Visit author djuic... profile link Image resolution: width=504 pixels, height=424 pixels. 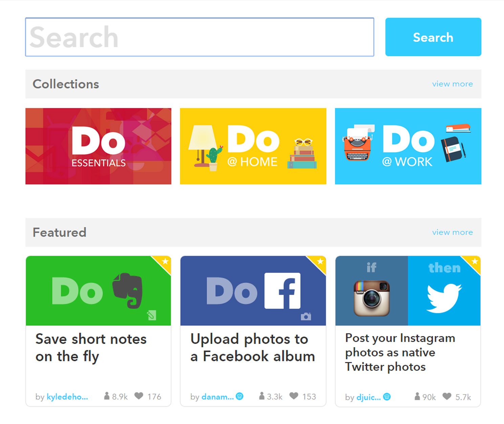368,397
